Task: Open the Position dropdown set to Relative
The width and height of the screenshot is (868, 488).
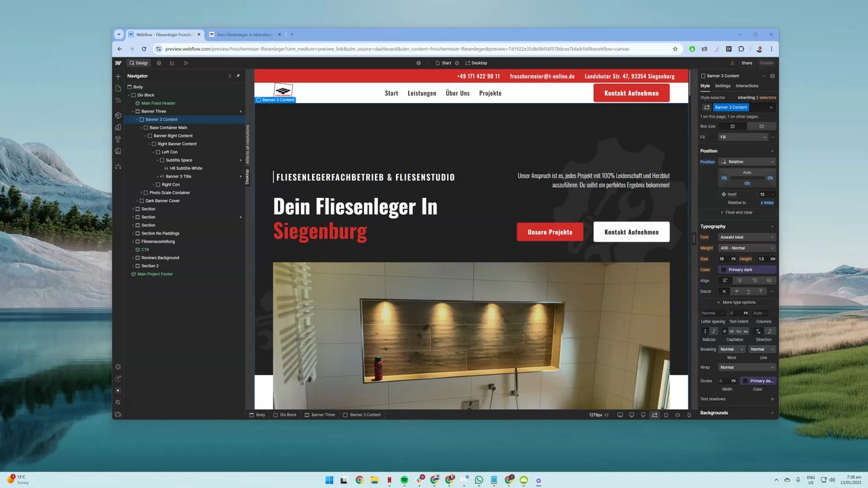Action: pos(747,162)
